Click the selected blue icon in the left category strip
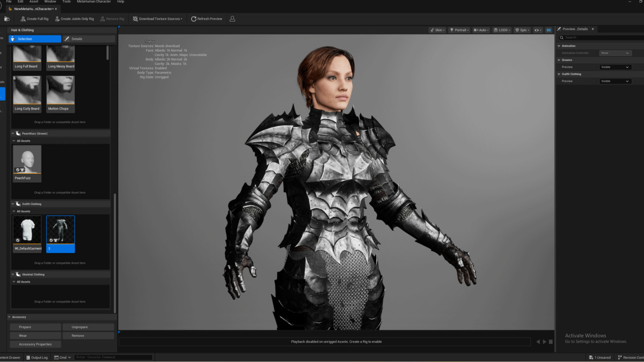644x362 pixels. point(2,94)
